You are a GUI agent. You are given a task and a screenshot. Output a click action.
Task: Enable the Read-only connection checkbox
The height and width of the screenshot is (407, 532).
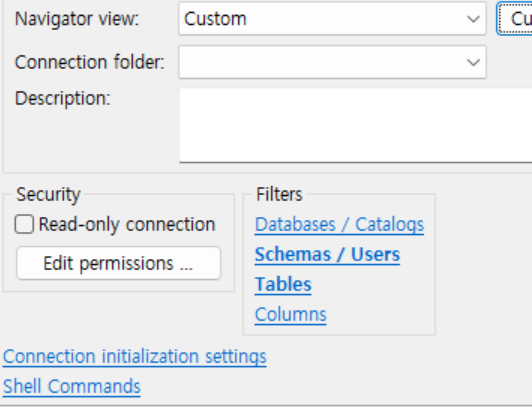click(24, 224)
